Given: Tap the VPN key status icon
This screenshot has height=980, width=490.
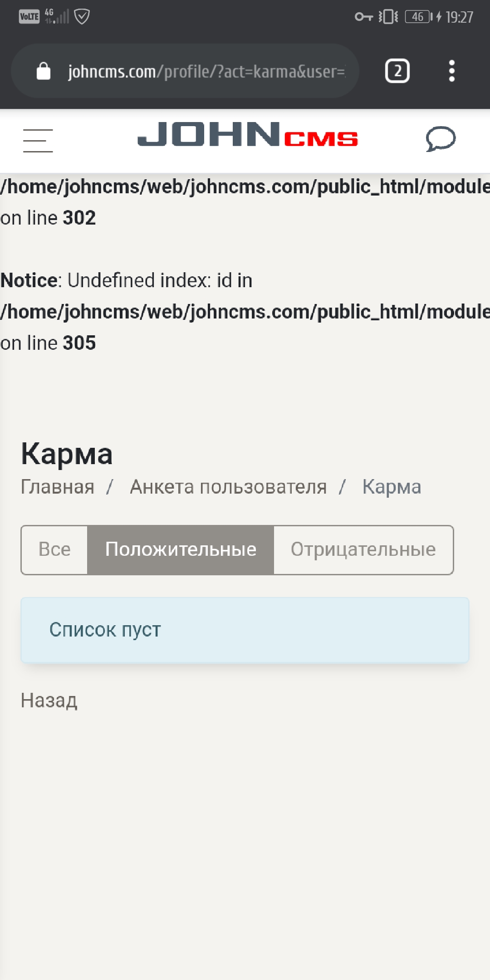Looking at the screenshot, I should tap(363, 17).
